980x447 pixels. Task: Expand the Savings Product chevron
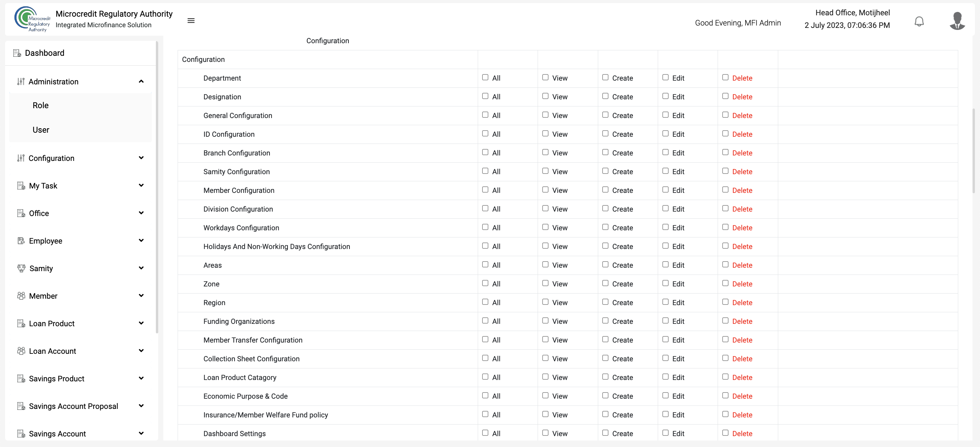(x=141, y=378)
